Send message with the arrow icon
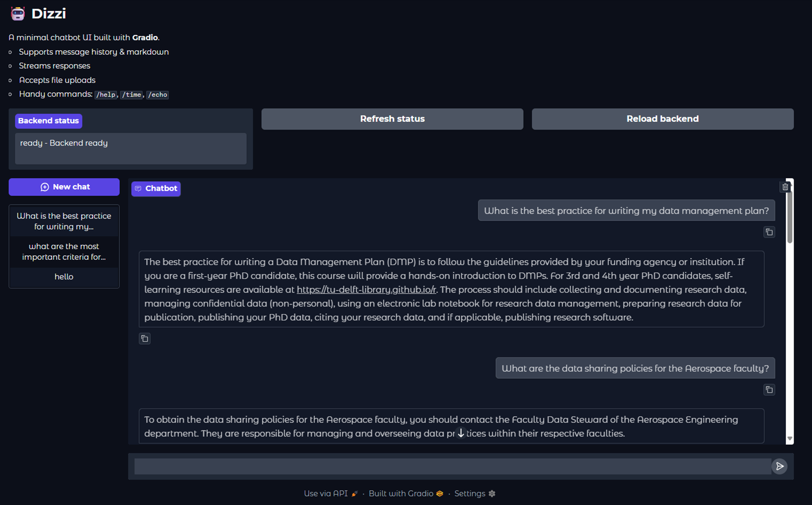Screen dimensions: 812x505 pyautogui.click(x=779, y=466)
